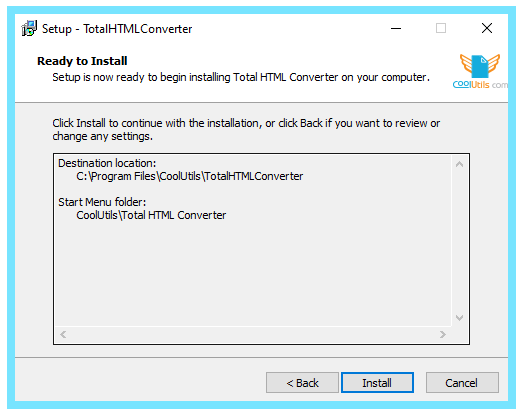Click the memo's scroll up arrow
Viewport: 522px width, 416px height.
[459, 164]
